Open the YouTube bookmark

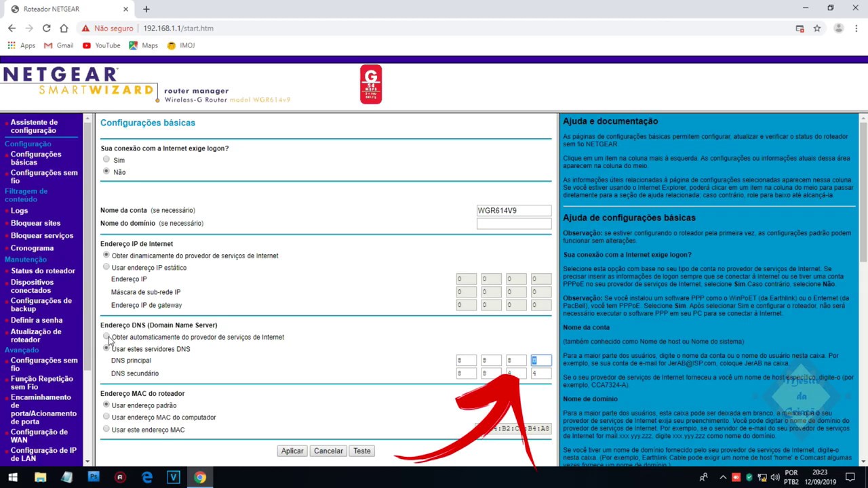pyautogui.click(x=101, y=45)
